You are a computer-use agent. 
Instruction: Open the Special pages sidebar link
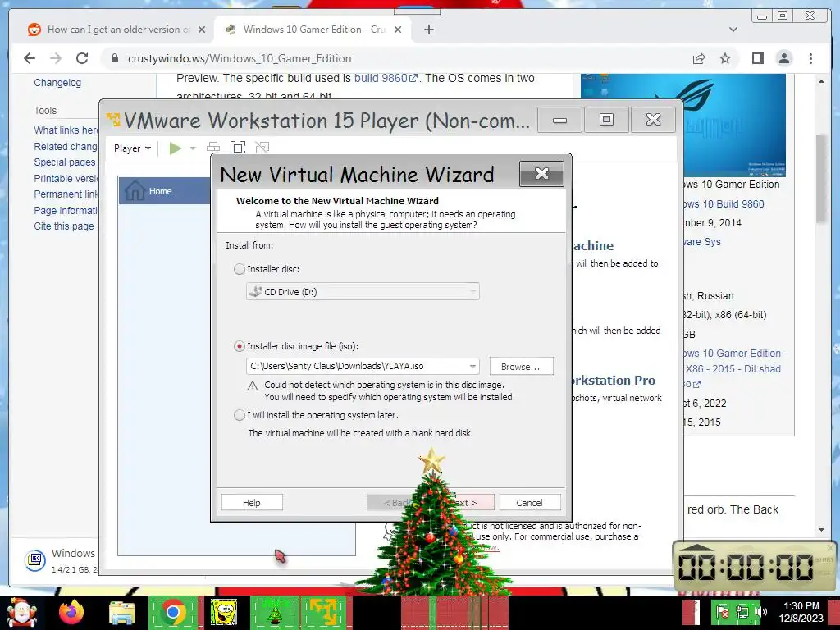tap(64, 162)
